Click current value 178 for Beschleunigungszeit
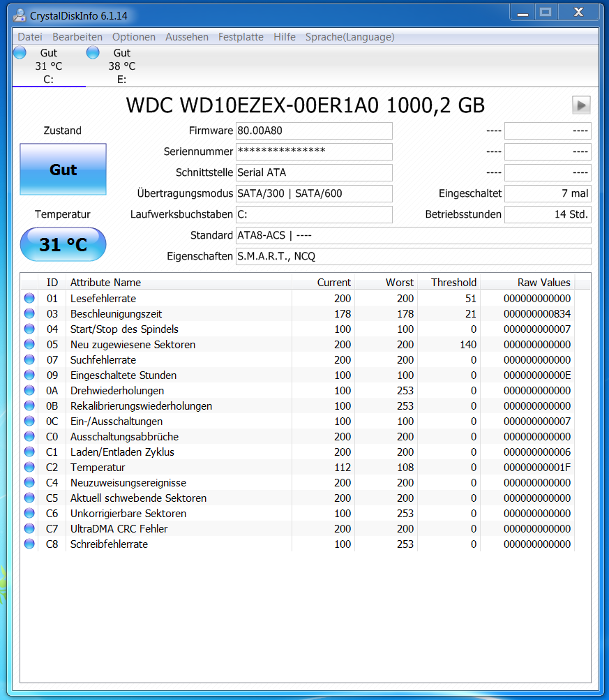The image size is (609, 700). point(343,314)
